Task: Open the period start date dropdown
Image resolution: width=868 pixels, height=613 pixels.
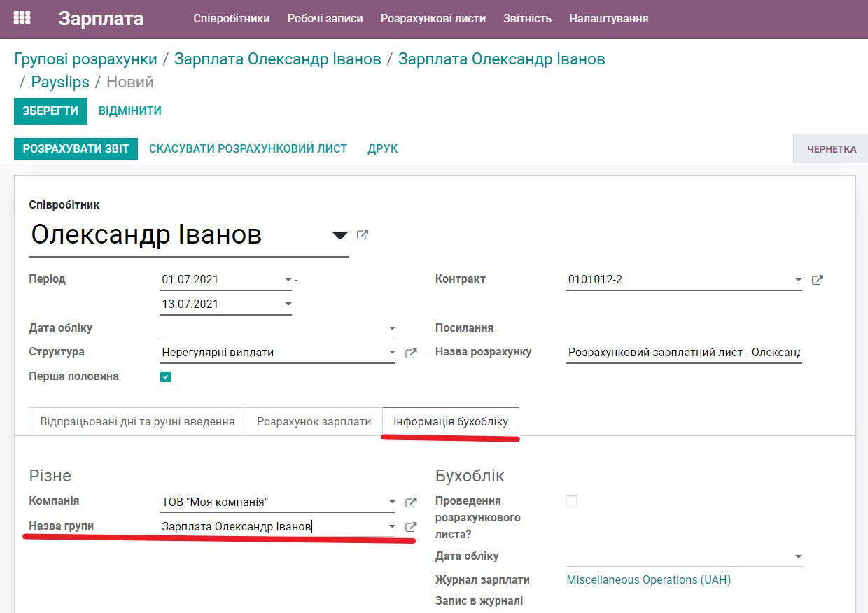Action: (287, 279)
